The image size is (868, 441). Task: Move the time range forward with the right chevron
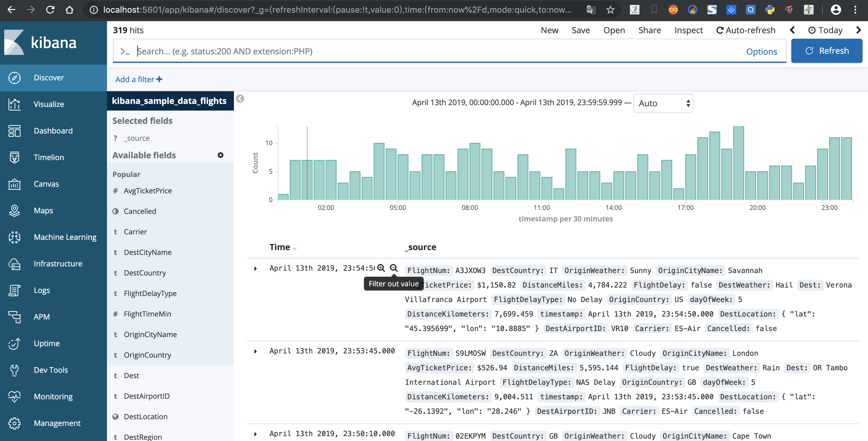pyautogui.click(x=858, y=30)
